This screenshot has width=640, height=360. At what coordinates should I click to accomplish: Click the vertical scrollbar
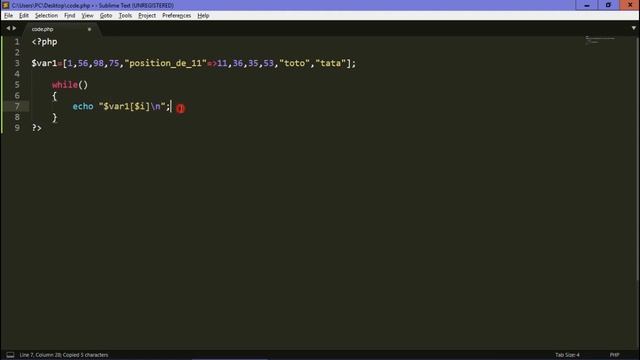pos(638,158)
